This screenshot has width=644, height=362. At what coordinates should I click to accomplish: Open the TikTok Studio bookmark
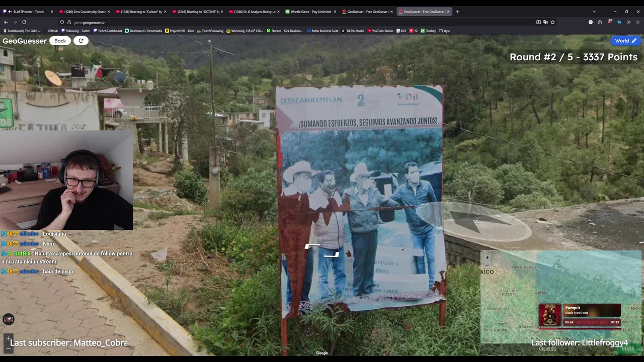(353, 31)
